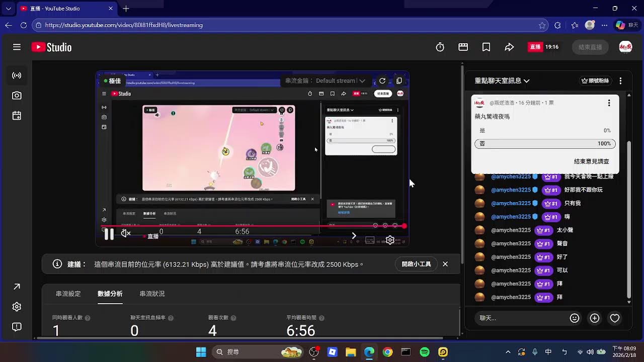
Task: Click the red preview player progress bar
Action: point(254,226)
